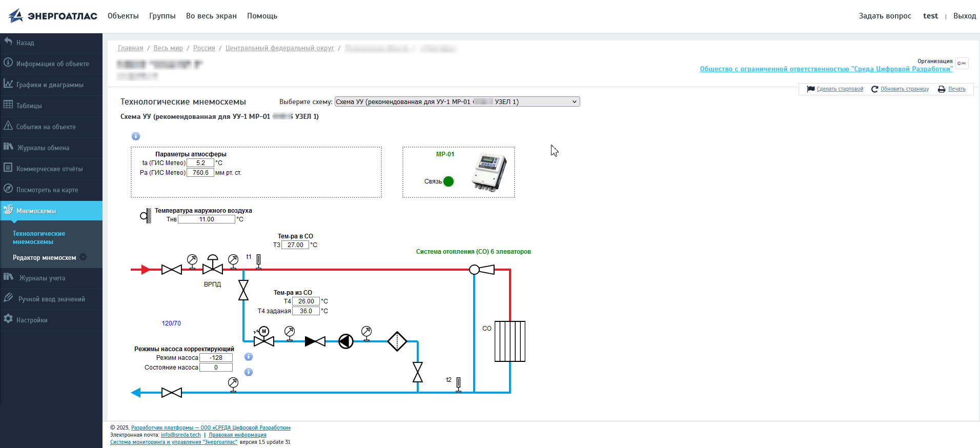The width and height of the screenshot is (980, 448).
Task: Open Информация об объекте section
Action: click(x=51, y=64)
